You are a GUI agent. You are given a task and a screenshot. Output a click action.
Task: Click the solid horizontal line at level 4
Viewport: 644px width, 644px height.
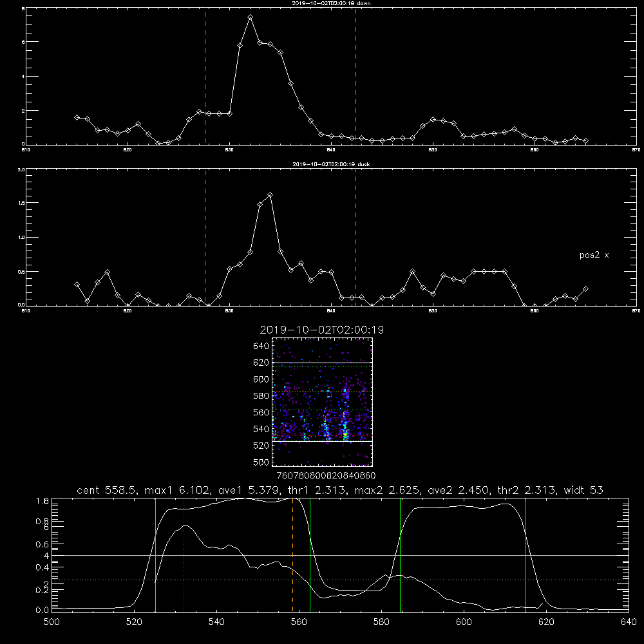(340, 555)
